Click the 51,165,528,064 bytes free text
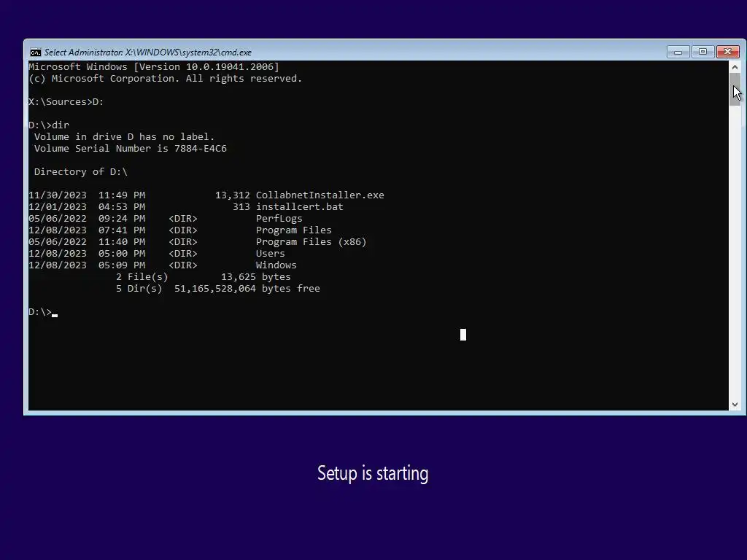 (x=247, y=289)
